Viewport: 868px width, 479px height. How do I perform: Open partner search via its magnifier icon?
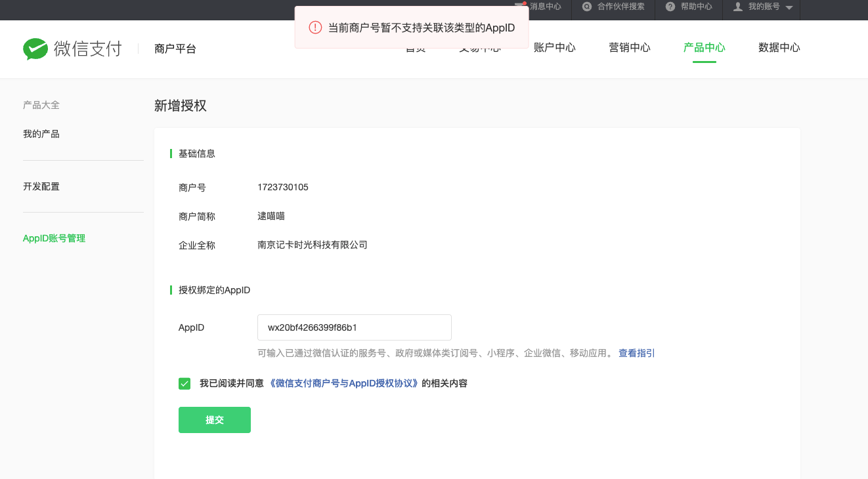click(587, 7)
